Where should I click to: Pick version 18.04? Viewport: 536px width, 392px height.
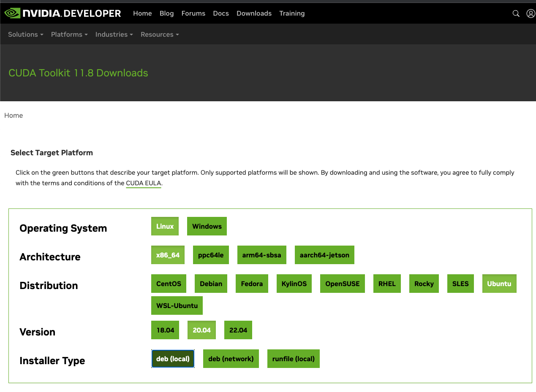(165, 330)
